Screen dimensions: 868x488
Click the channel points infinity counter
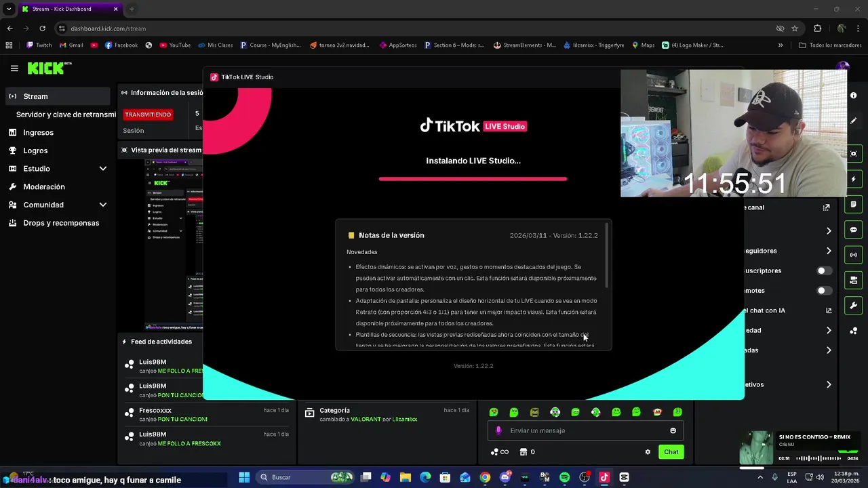pos(500,452)
